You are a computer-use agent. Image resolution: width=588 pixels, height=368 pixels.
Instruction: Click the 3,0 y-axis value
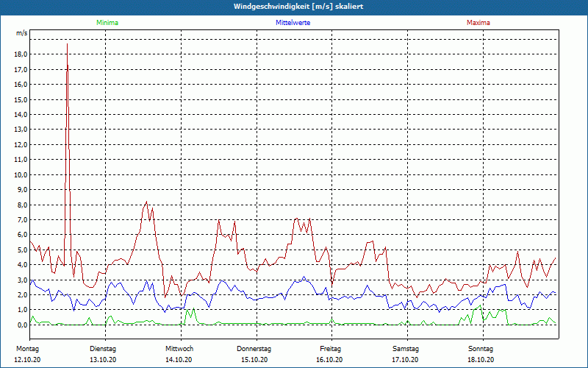click(22, 280)
